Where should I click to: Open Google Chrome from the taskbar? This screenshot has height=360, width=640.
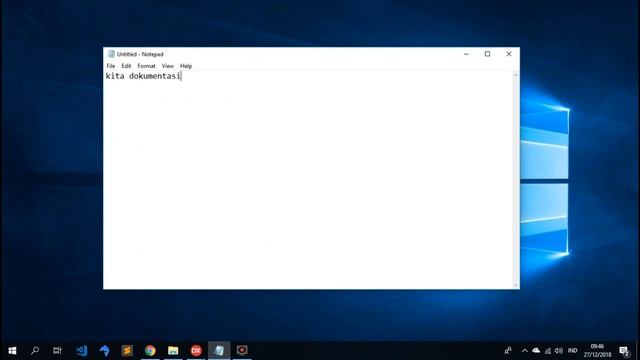150,351
